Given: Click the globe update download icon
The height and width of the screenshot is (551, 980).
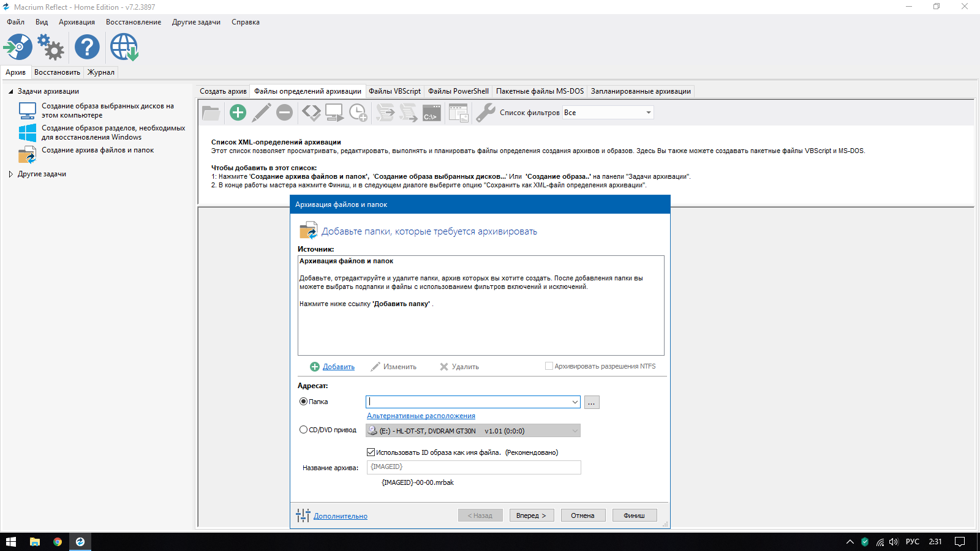Looking at the screenshot, I should pyautogui.click(x=124, y=47).
